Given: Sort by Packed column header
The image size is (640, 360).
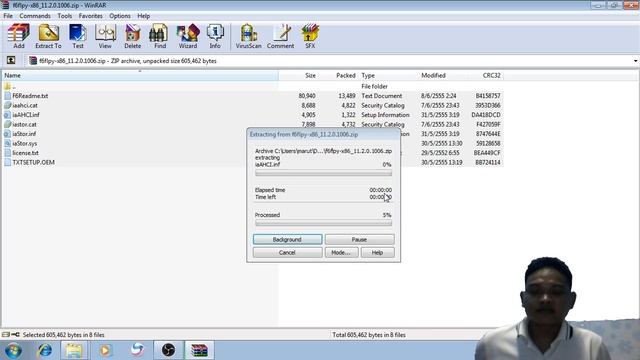Looking at the screenshot, I should tap(338, 76).
